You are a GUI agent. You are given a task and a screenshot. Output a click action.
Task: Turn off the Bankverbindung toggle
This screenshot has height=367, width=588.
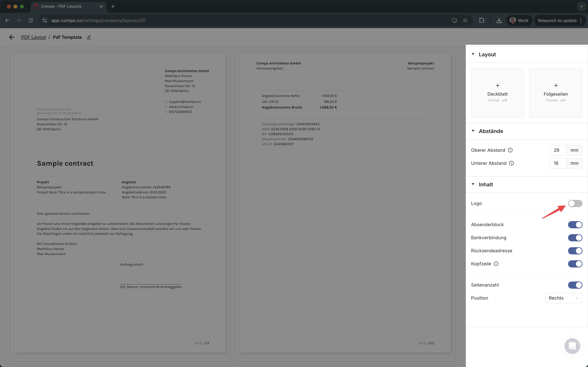(575, 238)
